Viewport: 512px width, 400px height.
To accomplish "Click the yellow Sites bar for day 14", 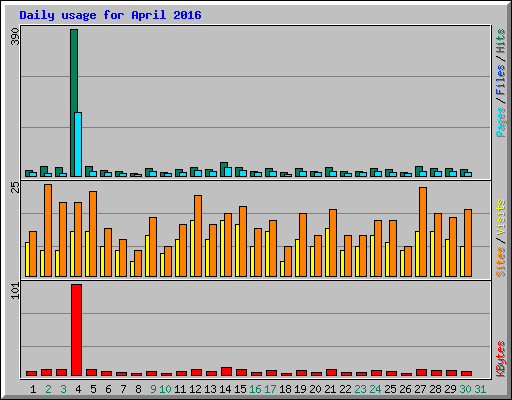I will pos(222,248).
